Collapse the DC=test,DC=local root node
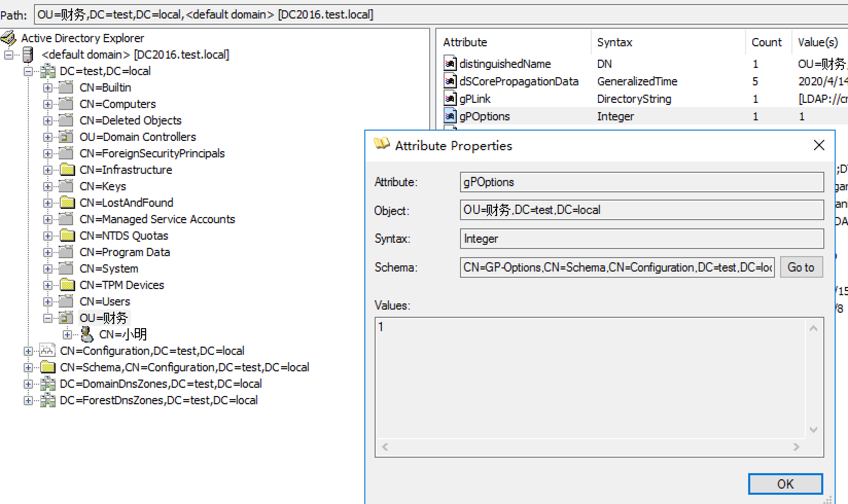The image size is (848, 504). [28, 71]
